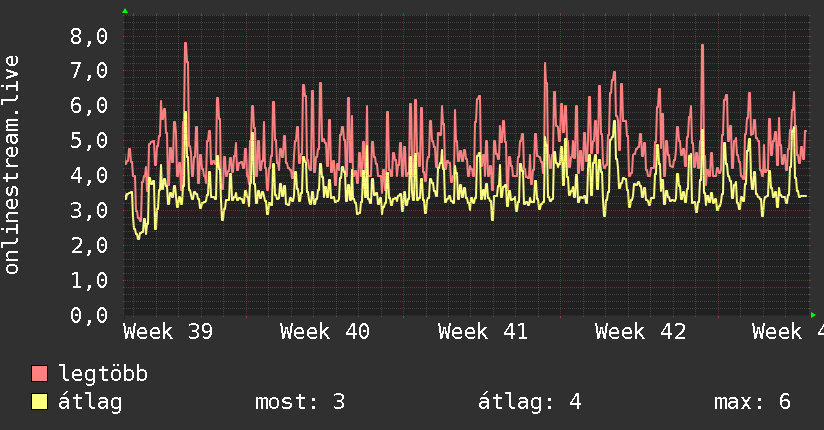Click the 4,0 y-axis value
This screenshot has width=824, height=430.
89,176
